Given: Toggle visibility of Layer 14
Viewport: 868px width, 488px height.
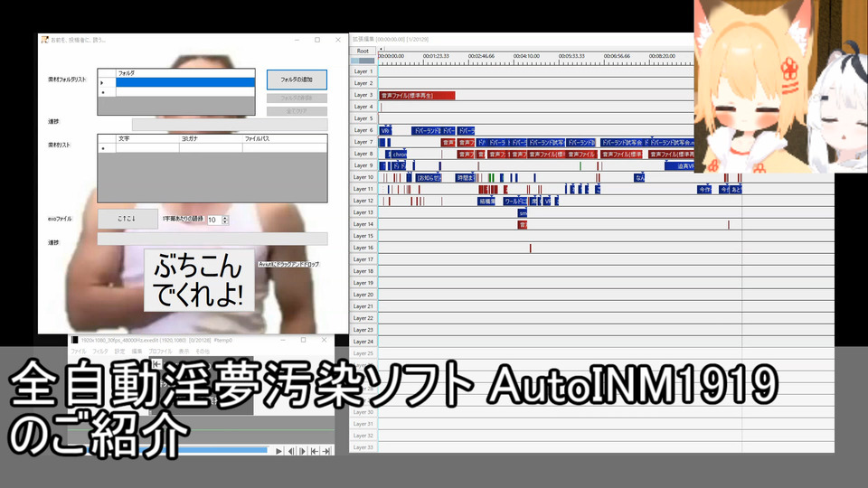Looking at the screenshot, I should tap(363, 224).
